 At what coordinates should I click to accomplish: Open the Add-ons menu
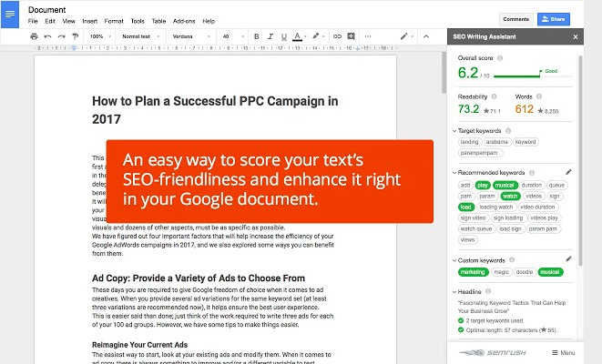tap(184, 21)
